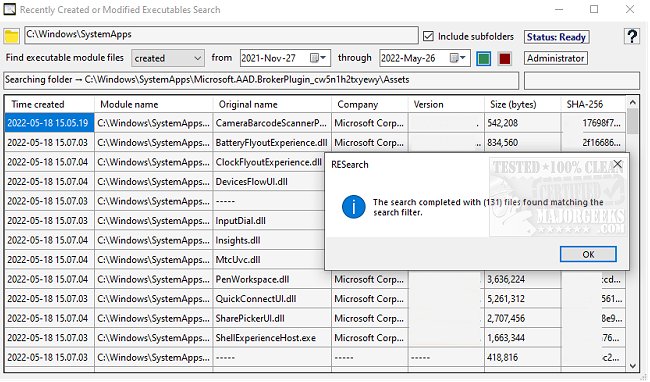Click the Status: Ready indicator
The image size is (650, 382).
556,37
